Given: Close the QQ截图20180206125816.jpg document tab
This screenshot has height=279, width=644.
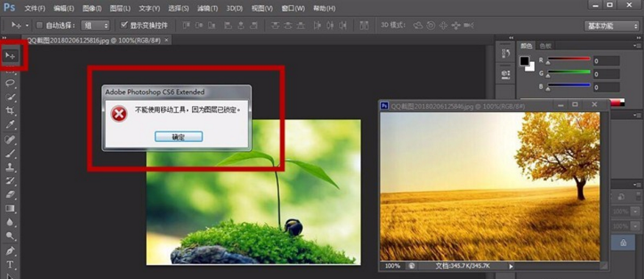Looking at the screenshot, I should tap(166, 40).
